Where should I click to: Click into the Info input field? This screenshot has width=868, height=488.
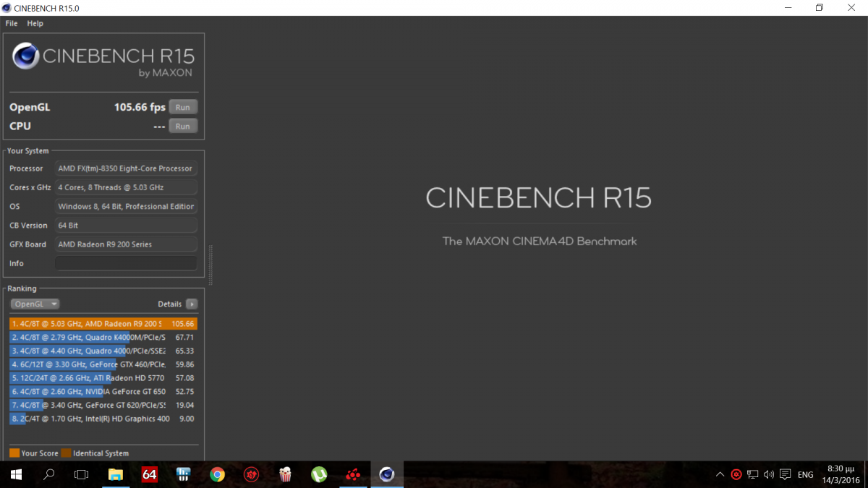[126, 263]
